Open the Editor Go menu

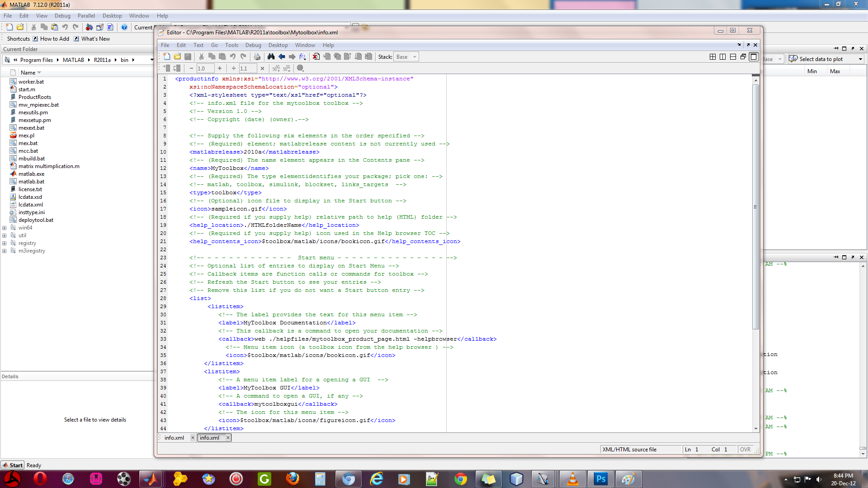coord(214,45)
